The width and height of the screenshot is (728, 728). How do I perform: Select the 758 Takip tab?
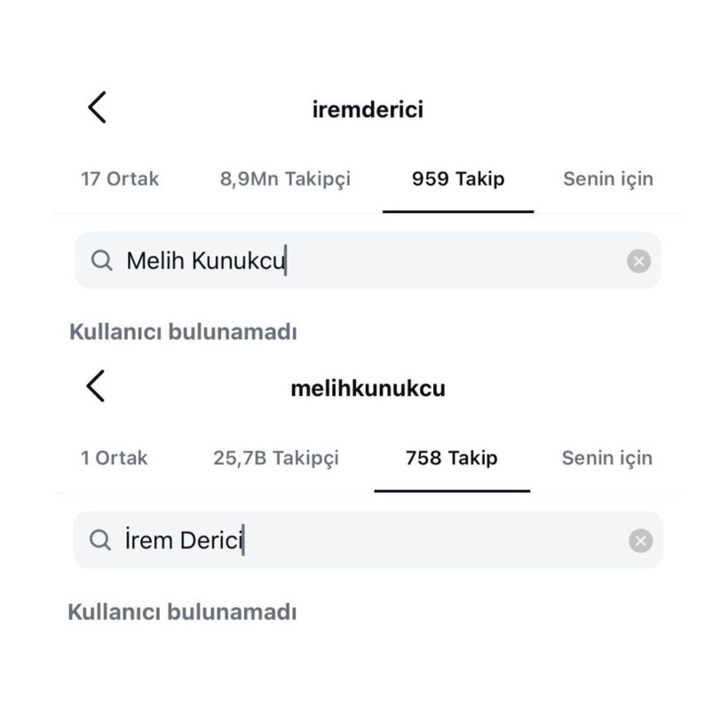(453, 458)
